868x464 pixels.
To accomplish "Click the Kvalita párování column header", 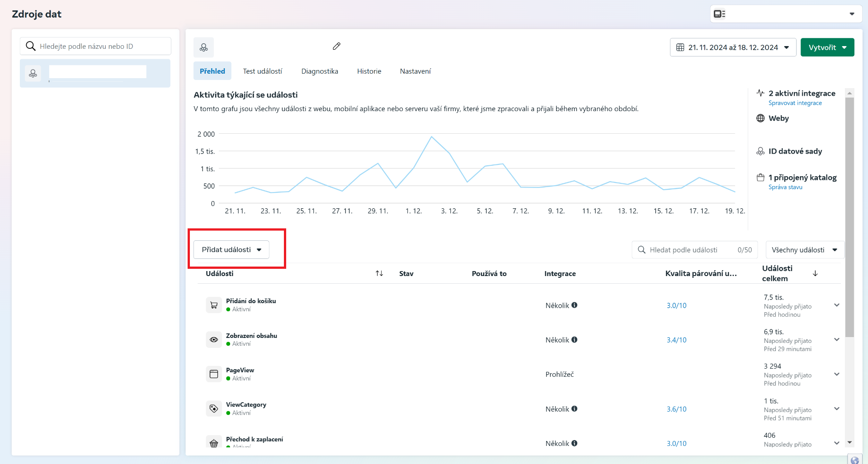I will (x=701, y=273).
